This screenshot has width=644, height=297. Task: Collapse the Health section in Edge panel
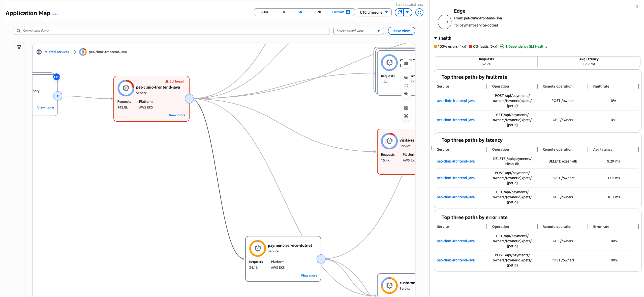(436, 38)
